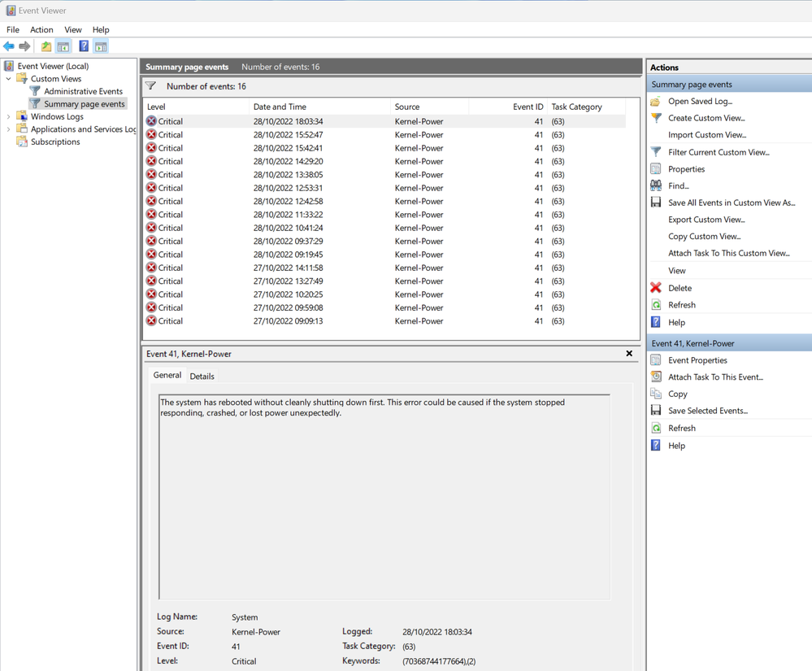Click the Refresh icon under Event 41 section
The width and height of the screenshot is (812, 671).
[656, 428]
